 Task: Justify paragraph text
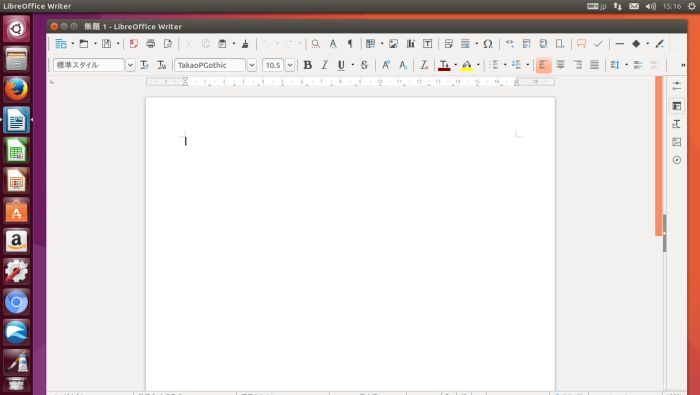(594, 65)
